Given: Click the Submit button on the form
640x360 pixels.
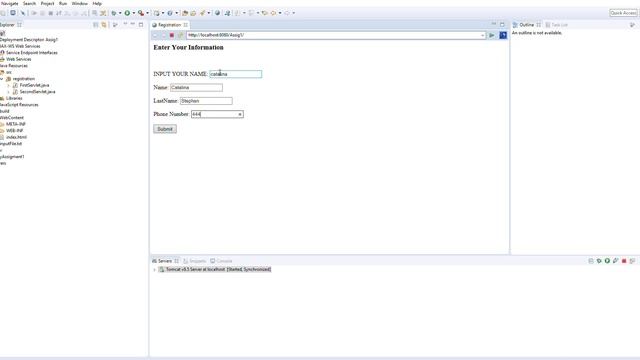Looking at the screenshot, I should 165,129.
